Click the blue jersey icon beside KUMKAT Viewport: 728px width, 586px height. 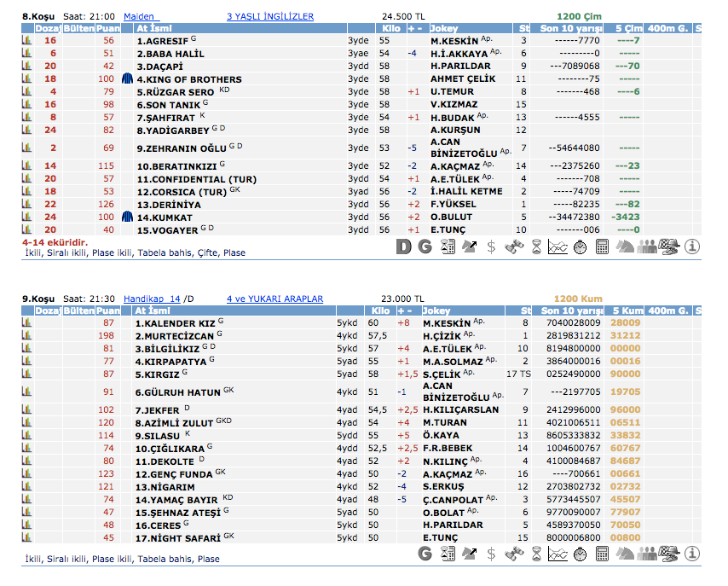point(127,218)
